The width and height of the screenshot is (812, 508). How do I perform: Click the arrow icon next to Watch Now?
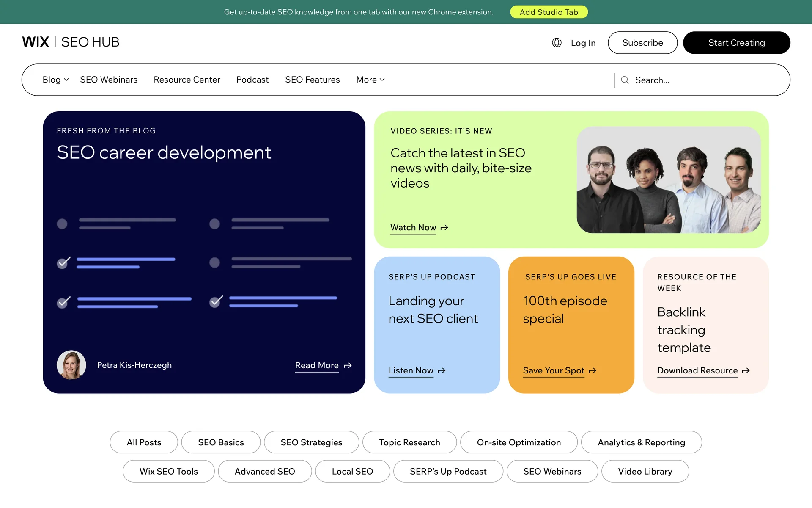444,228
